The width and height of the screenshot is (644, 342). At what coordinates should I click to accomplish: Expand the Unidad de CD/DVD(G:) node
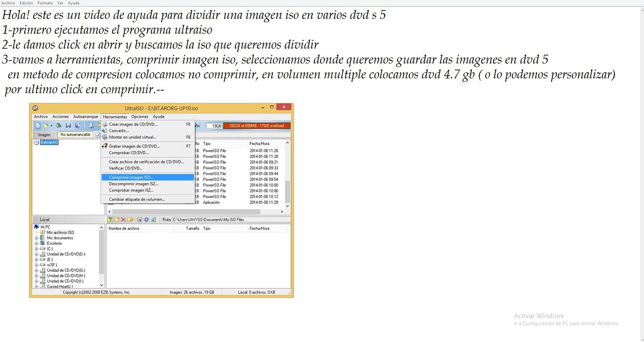36,270
